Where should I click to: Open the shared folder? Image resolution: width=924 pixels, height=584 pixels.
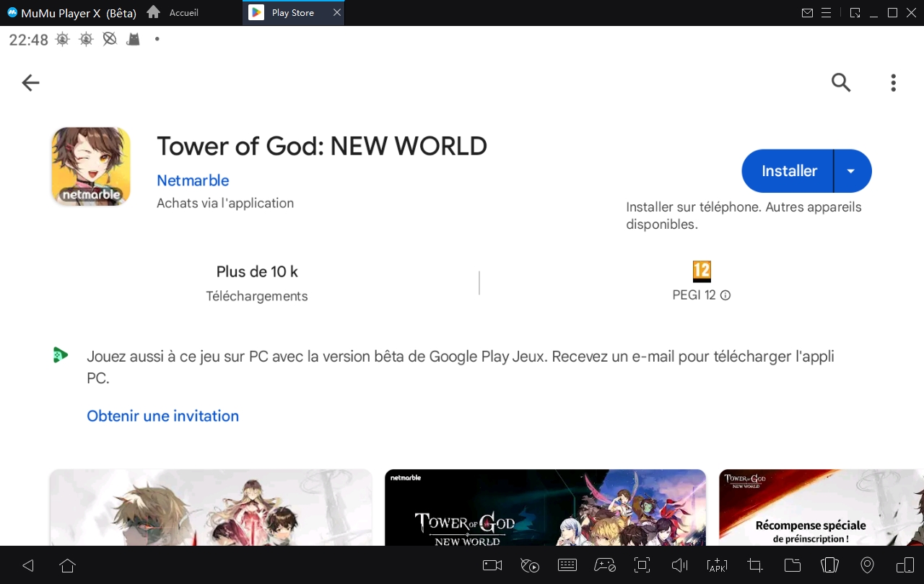[792, 565]
